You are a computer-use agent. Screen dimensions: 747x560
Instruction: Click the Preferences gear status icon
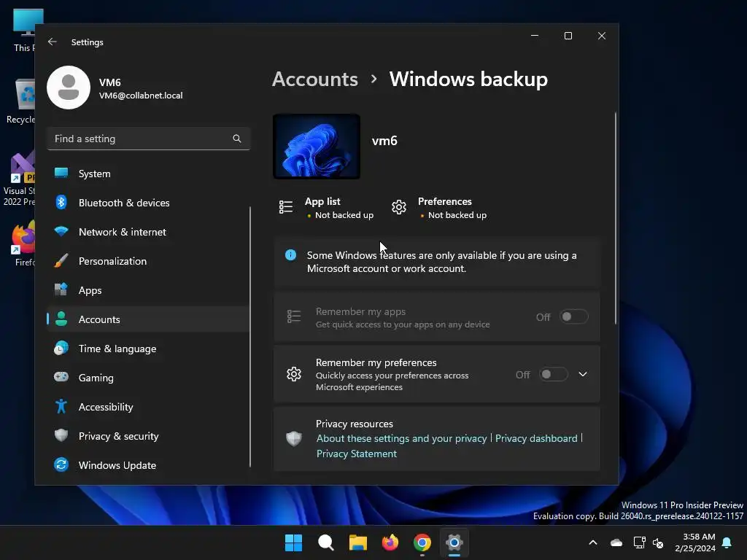click(399, 207)
